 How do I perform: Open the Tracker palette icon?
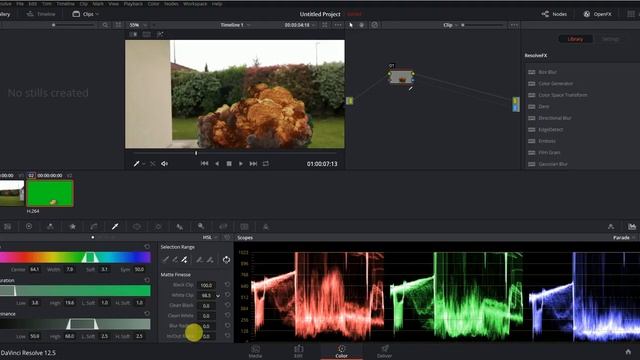[158, 227]
